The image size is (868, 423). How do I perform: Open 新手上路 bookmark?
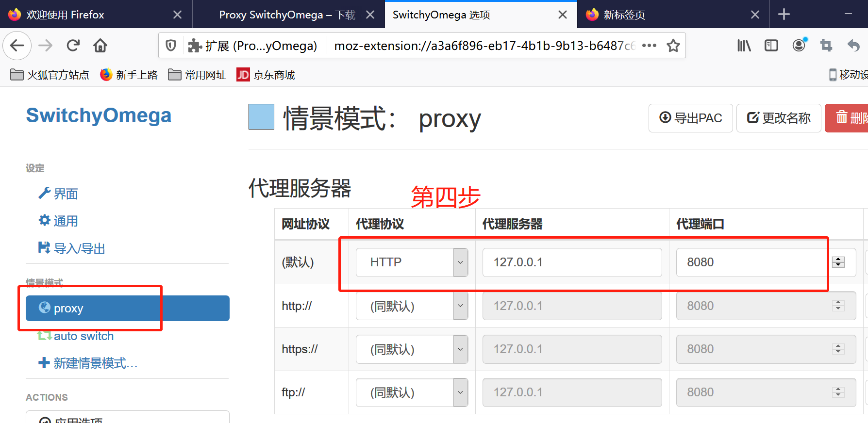tap(129, 75)
